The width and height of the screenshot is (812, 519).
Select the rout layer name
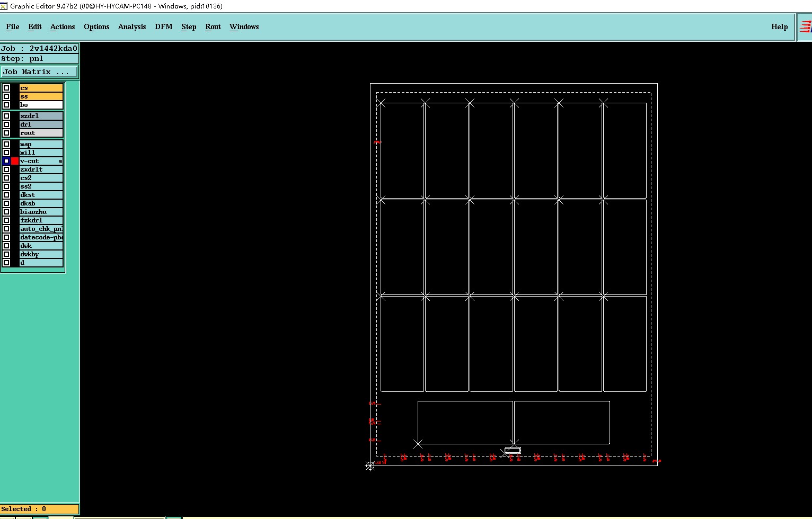coord(41,133)
